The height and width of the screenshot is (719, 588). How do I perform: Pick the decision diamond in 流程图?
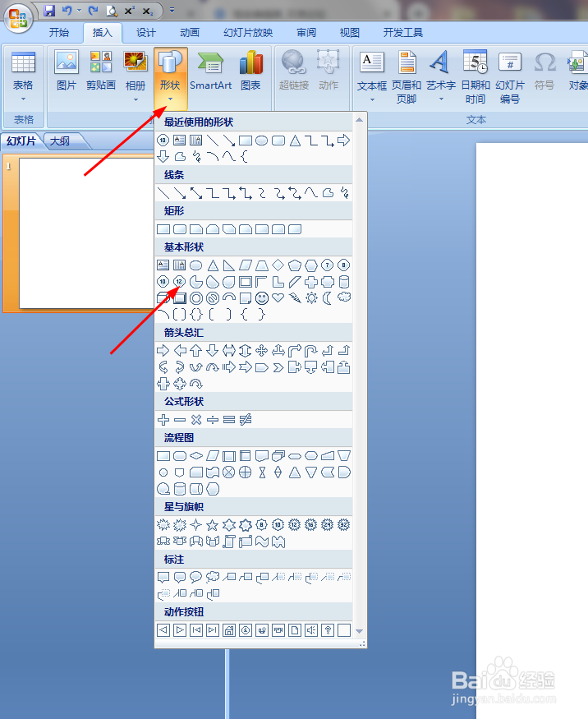[x=196, y=456]
